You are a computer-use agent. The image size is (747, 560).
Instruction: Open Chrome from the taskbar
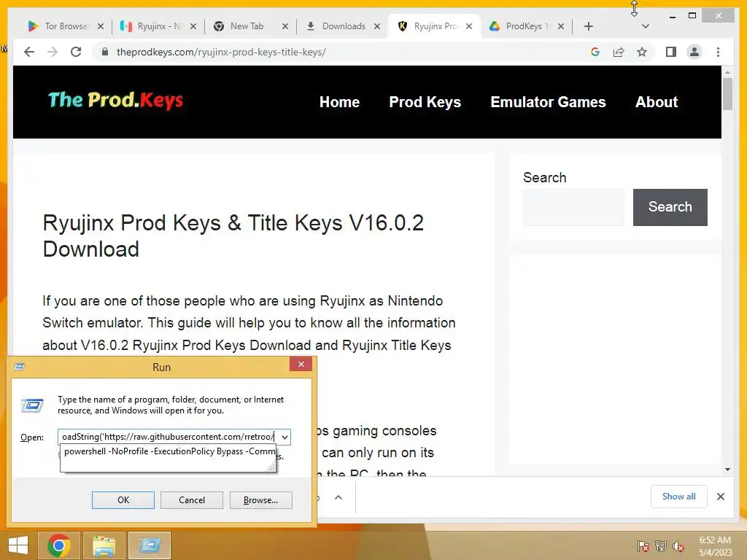[x=58, y=545]
